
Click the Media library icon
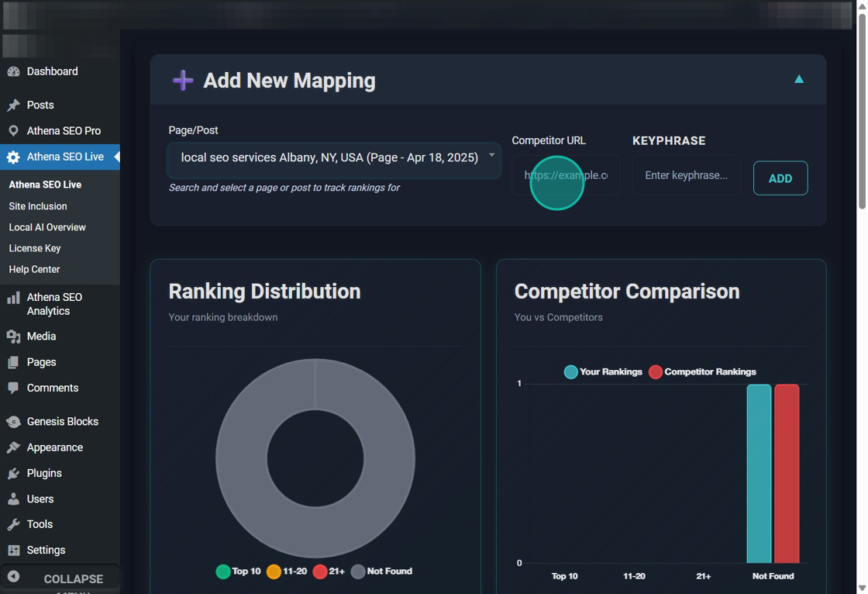pos(13,337)
